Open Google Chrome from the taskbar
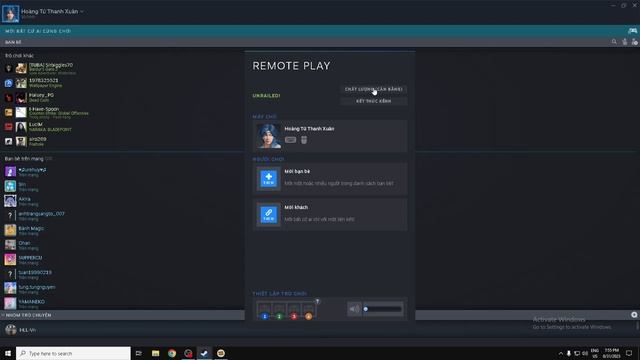 [x=172, y=353]
